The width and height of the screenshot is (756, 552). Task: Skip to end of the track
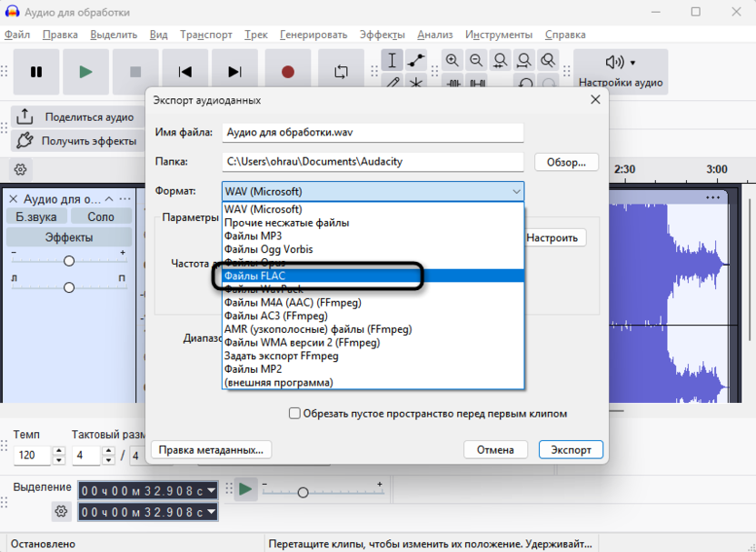(234, 72)
